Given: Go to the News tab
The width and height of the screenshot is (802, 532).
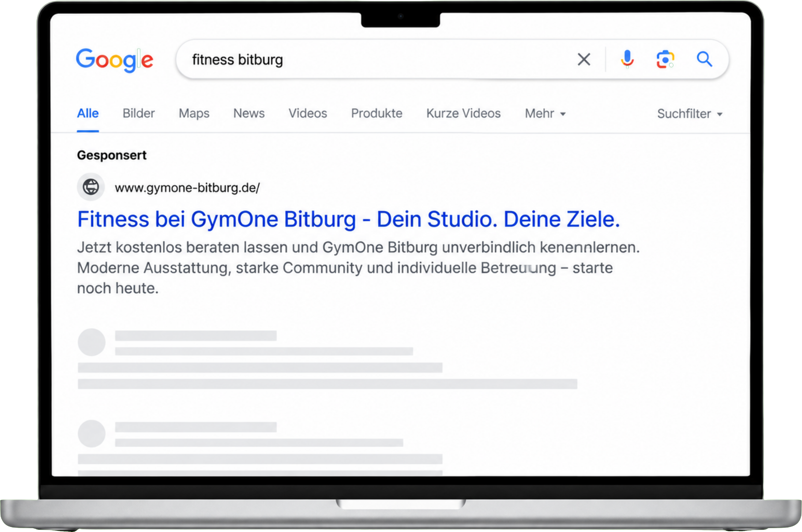Looking at the screenshot, I should click(249, 113).
